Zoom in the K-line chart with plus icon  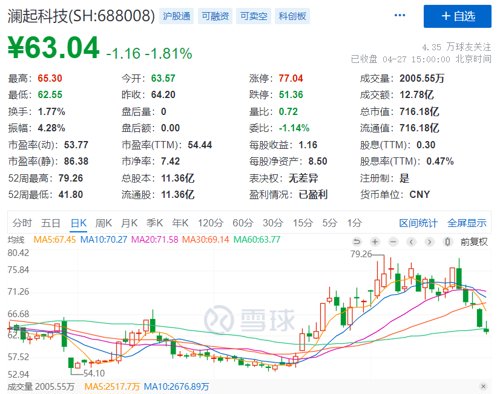click(375, 242)
